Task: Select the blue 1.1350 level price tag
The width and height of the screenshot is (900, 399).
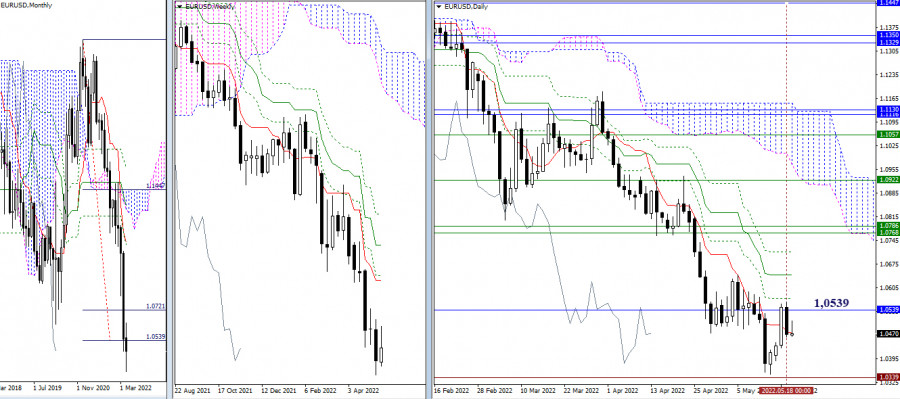Action: tap(887, 36)
